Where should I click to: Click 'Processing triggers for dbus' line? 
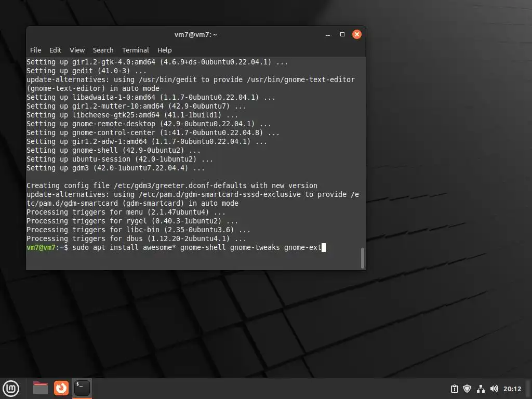pyautogui.click(x=137, y=238)
